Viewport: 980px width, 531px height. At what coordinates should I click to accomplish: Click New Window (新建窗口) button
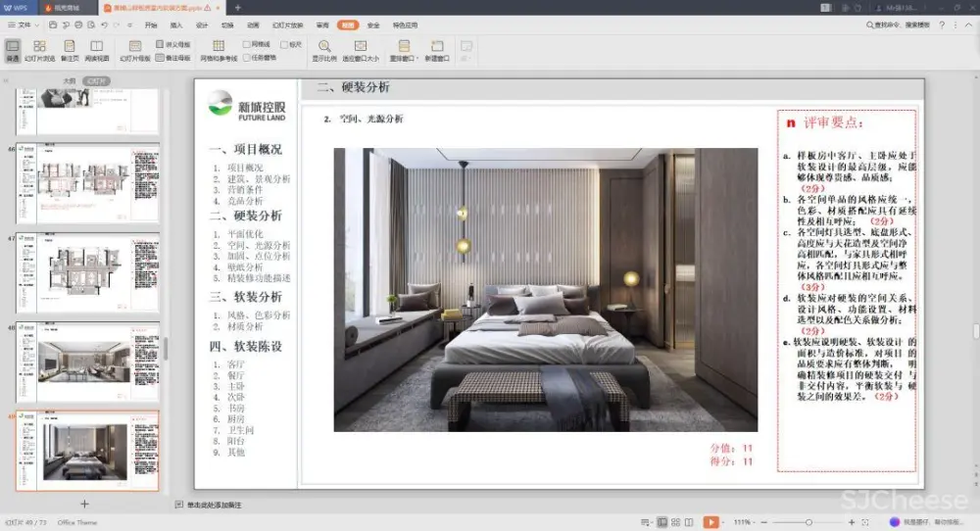click(x=436, y=51)
